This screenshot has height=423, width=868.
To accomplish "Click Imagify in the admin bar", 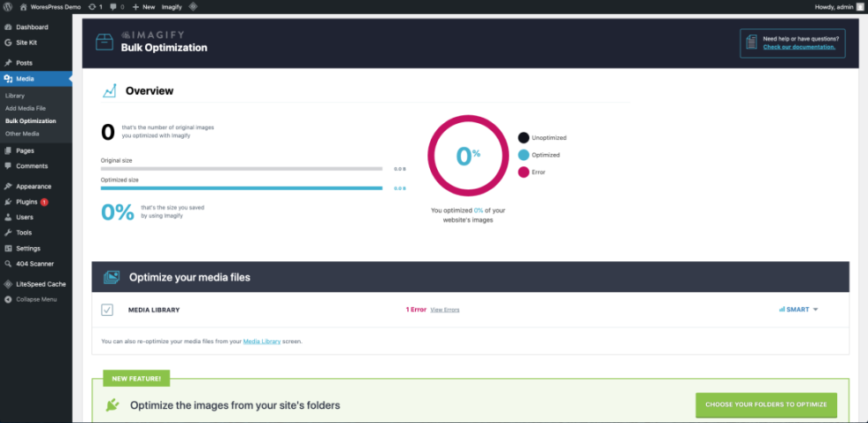I will point(171,7).
